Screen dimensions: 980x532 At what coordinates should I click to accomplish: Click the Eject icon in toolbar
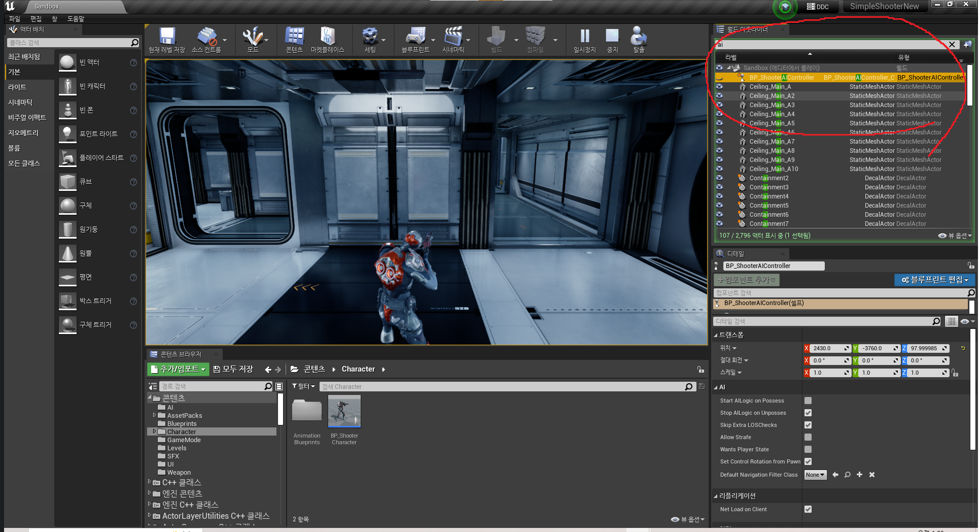[638, 36]
